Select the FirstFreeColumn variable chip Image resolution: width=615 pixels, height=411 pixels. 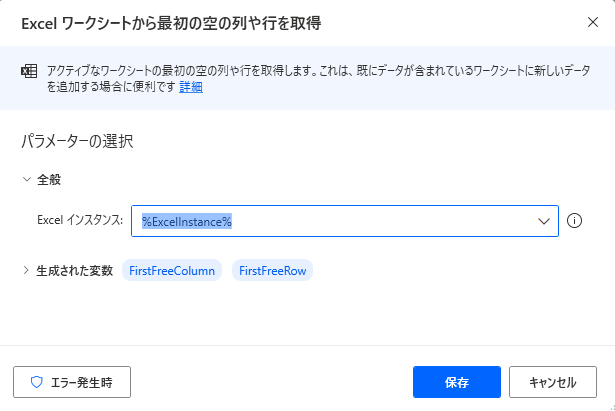pyautogui.click(x=172, y=271)
